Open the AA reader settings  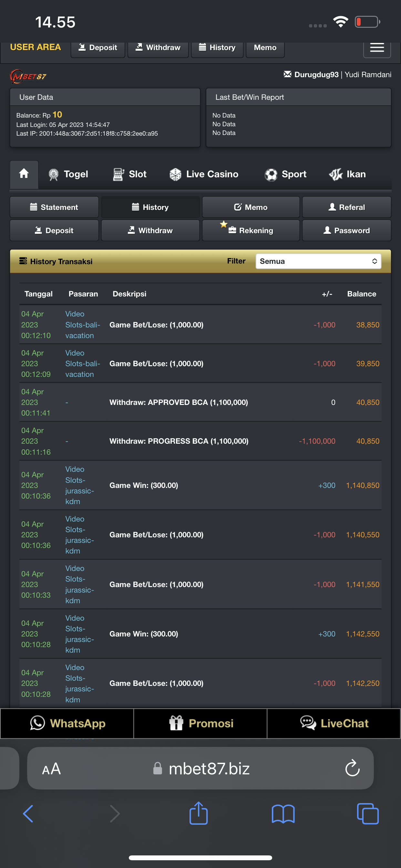pyautogui.click(x=51, y=769)
